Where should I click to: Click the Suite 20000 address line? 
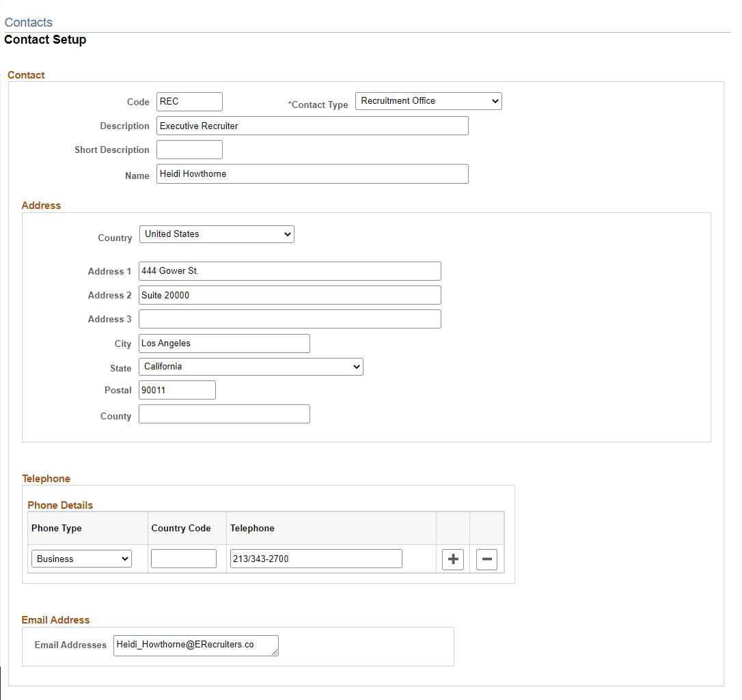[x=289, y=294]
